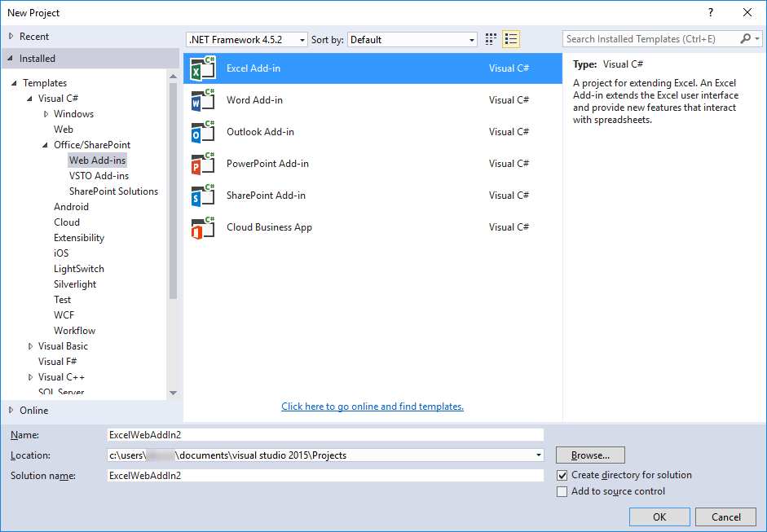Expand the Online section
This screenshot has width=767, height=532.
point(11,411)
